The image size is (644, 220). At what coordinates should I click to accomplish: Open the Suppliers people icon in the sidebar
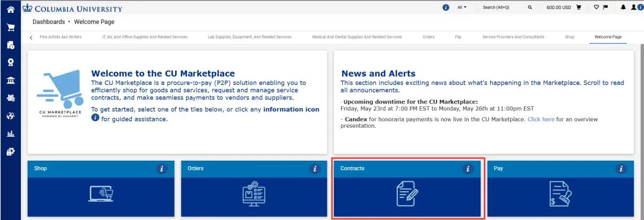[10, 98]
